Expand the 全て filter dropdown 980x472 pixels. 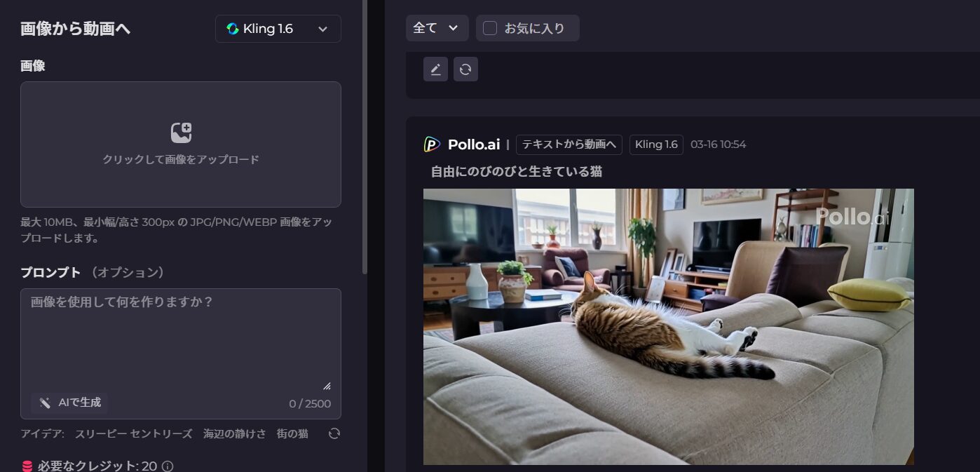click(x=437, y=28)
